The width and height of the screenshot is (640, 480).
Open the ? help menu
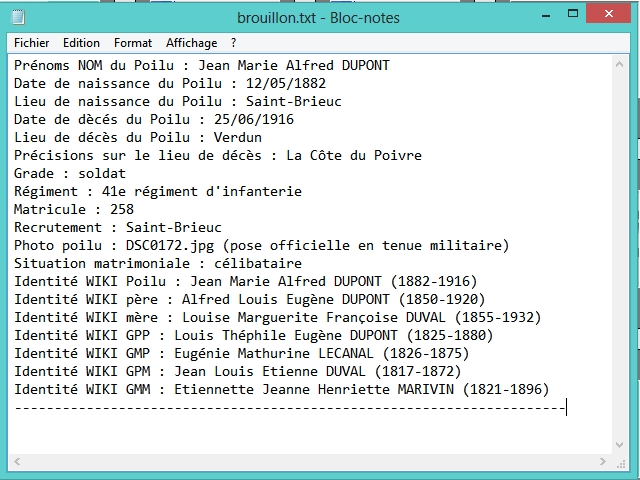tap(234, 43)
